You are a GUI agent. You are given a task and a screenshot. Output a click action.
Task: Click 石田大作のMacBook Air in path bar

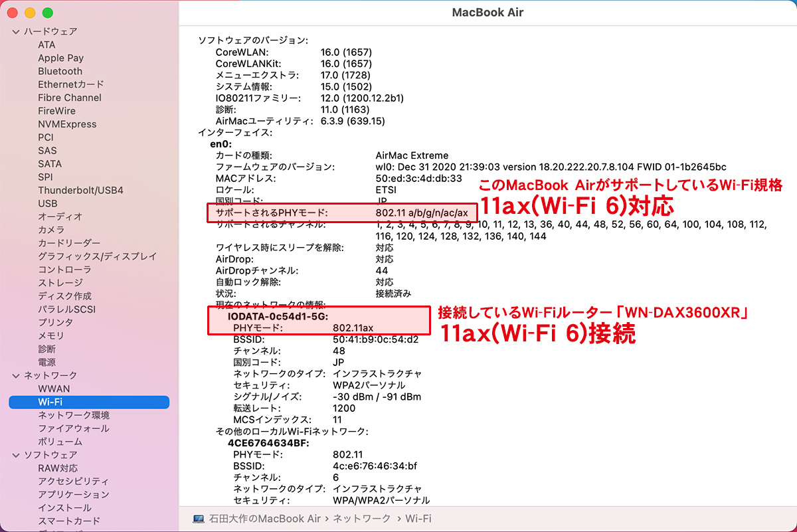coord(265,518)
